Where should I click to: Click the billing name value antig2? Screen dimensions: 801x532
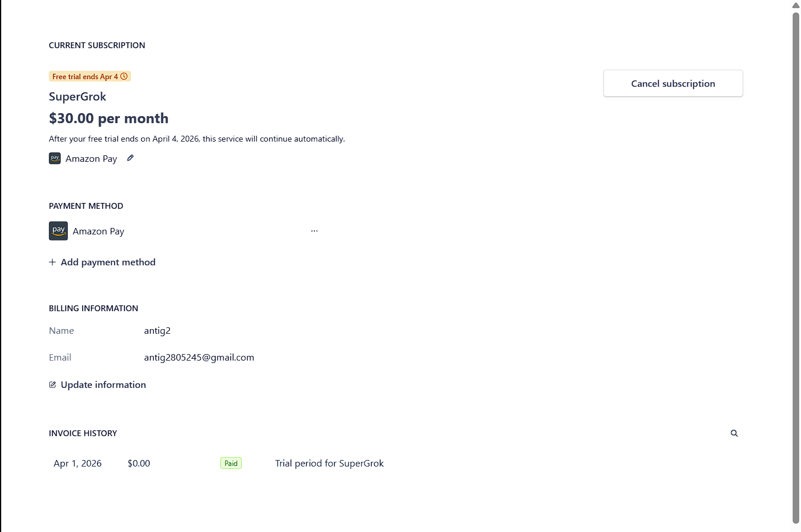(x=157, y=331)
